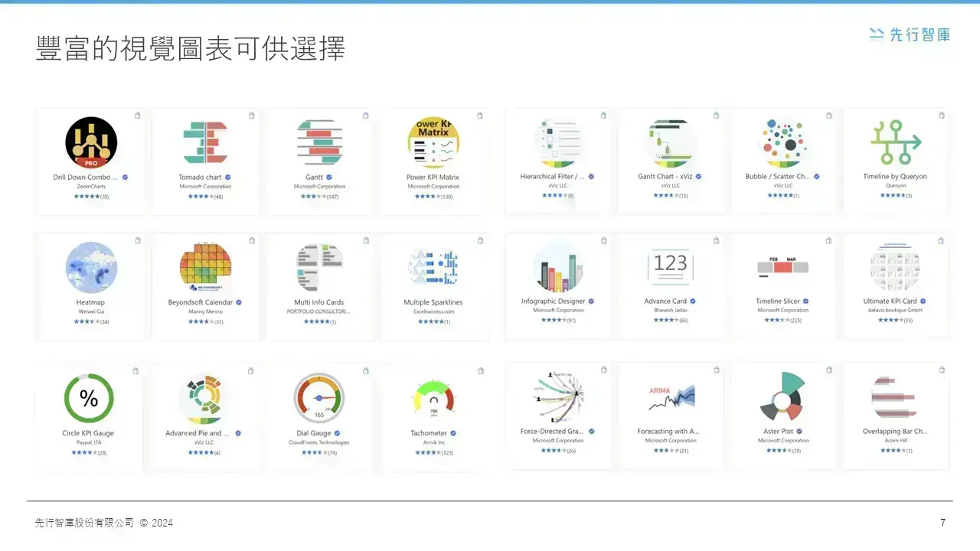The image size is (980, 551).
Task: Open the Advance Card 123 icon
Action: (x=671, y=267)
